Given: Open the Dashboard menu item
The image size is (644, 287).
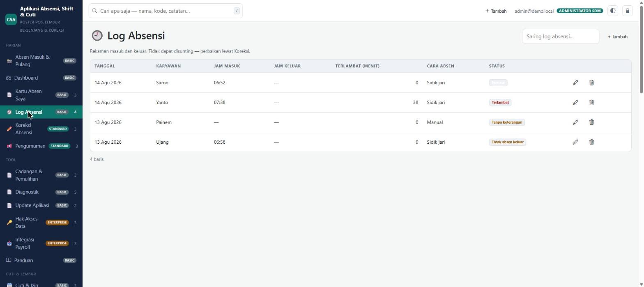Looking at the screenshot, I should [41, 78].
